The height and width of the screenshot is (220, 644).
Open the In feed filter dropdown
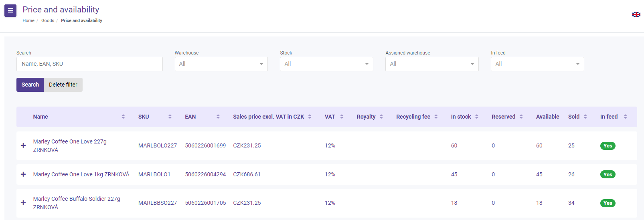537,64
